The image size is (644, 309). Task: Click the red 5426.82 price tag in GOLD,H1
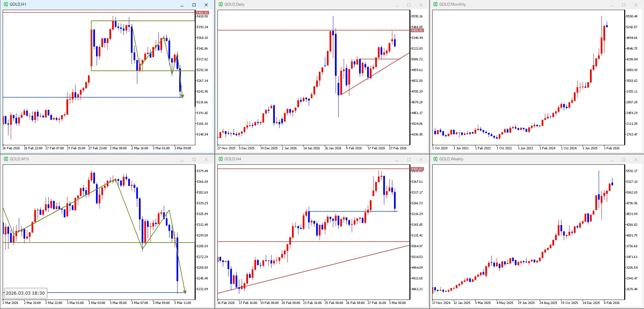click(202, 12)
